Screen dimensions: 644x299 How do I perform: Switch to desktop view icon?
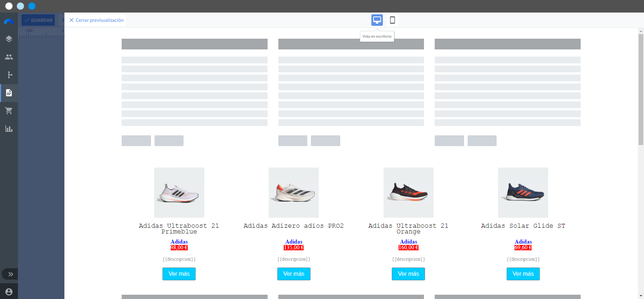click(377, 20)
